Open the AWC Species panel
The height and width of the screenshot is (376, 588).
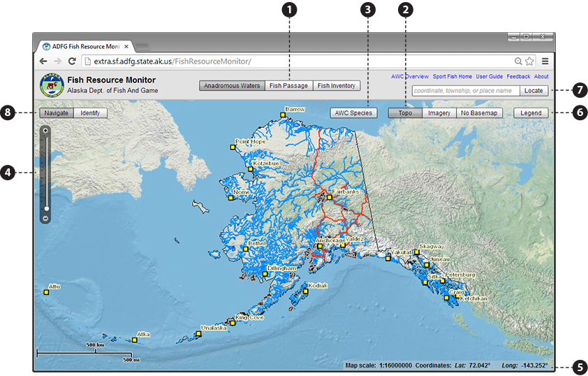tap(353, 113)
